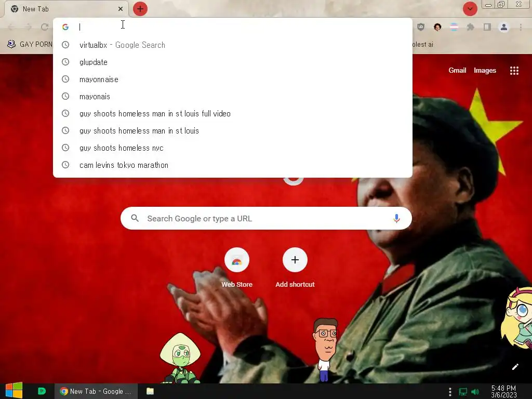Pick the 'cam levins tokyo marathon' suggestion

(x=233, y=165)
